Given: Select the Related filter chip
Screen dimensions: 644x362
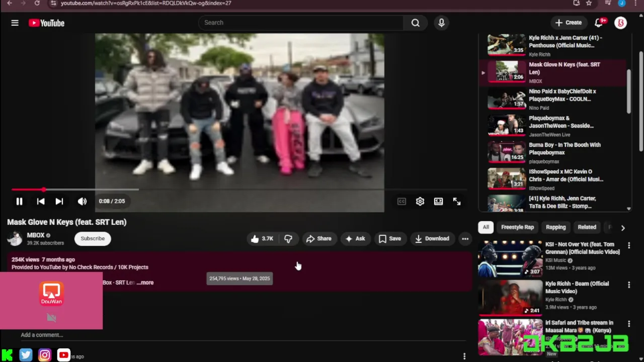Looking at the screenshot, I should point(587,227).
